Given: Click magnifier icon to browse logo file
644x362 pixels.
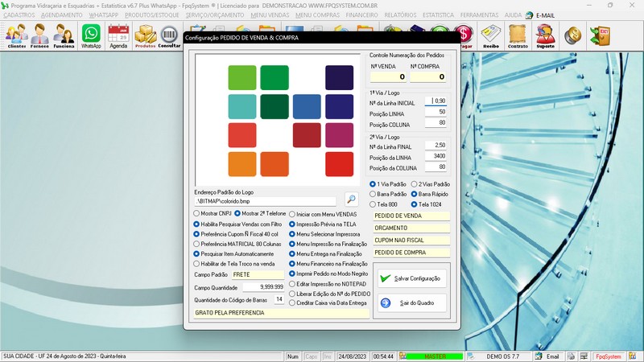Looking at the screenshot, I should click(351, 199).
